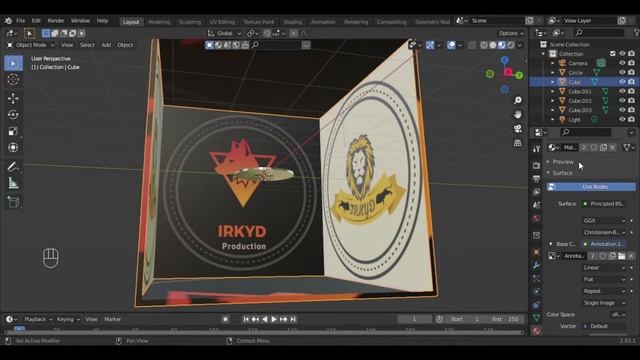This screenshot has width=640, height=360.
Task: Unlink the Annotation image with X icon
Action: point(631,256)
